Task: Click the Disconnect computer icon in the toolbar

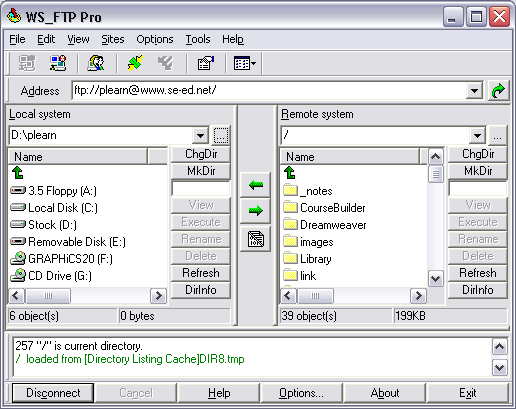Action: pos(58,63)
